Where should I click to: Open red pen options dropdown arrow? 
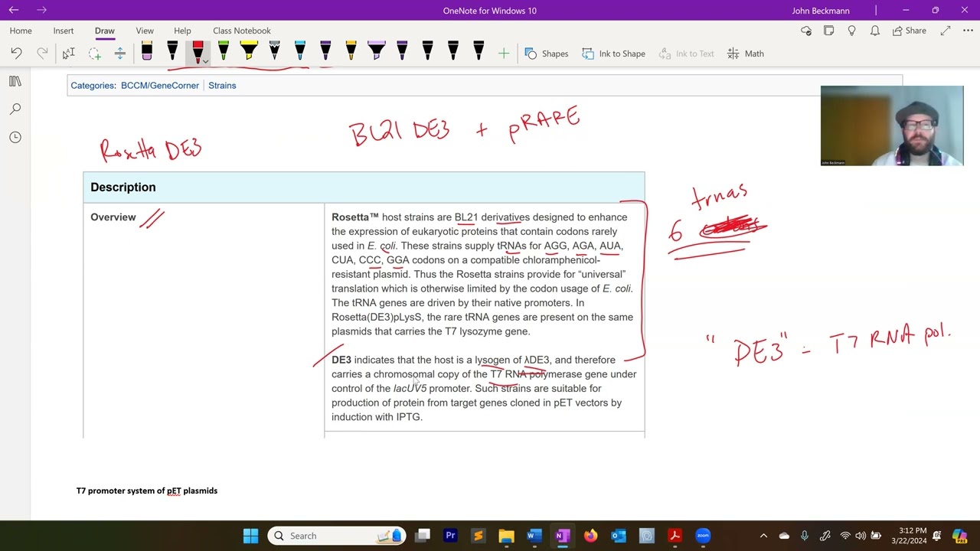click(x=205, y=60)
